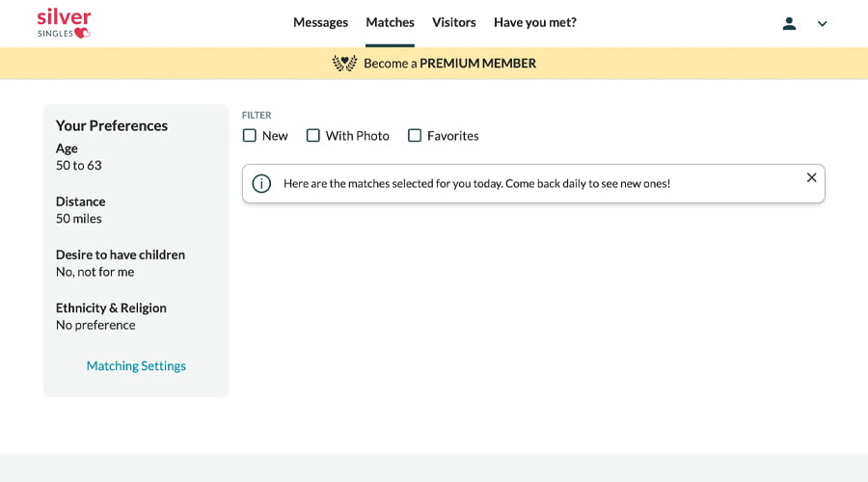Image resolution: width=868 pixels, height=482 pixels.
Task: Click Become a PREMIUM MEMBER banner
Action: point(434,63)
